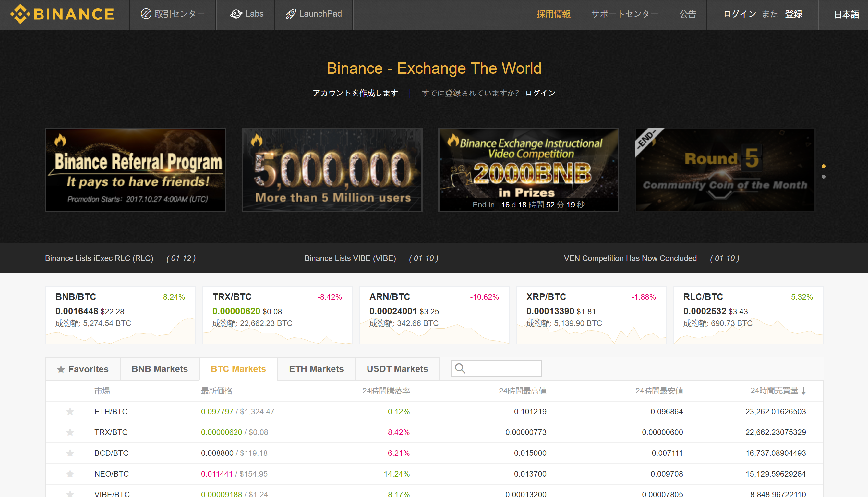Open ARN/BTC ticker card
The width and height of the screenshot is (868, 497).
[x=434, y=315]
